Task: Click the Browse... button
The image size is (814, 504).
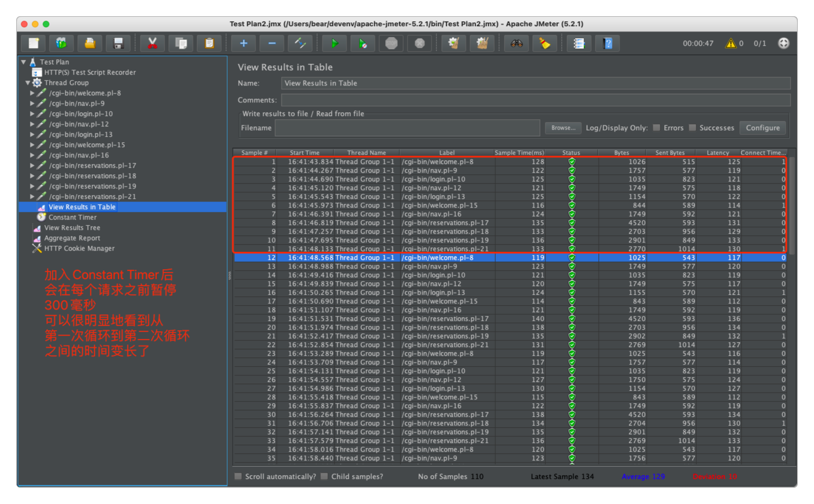Action: tap(563, 128)
